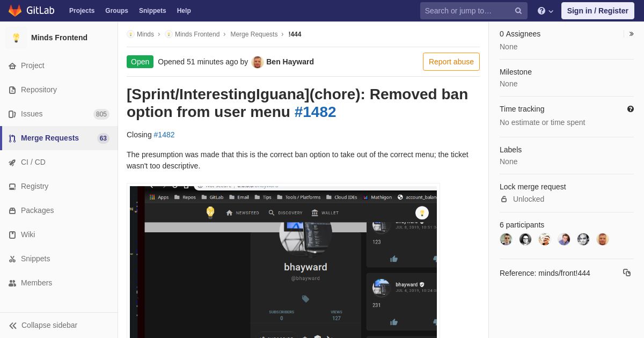The height and width of the screenshot is (338, 644).
Task: Go to Issues in the sidebar
Action: (x=32, y=114)
